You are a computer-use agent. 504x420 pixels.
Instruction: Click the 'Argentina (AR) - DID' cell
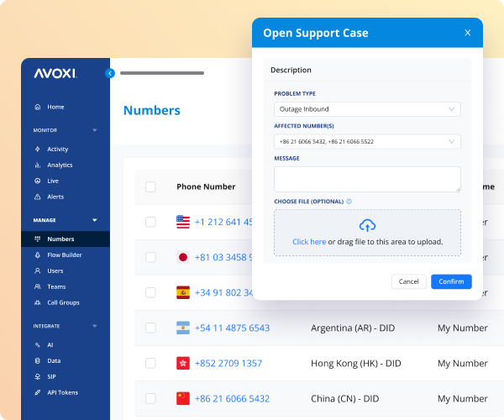353,328
